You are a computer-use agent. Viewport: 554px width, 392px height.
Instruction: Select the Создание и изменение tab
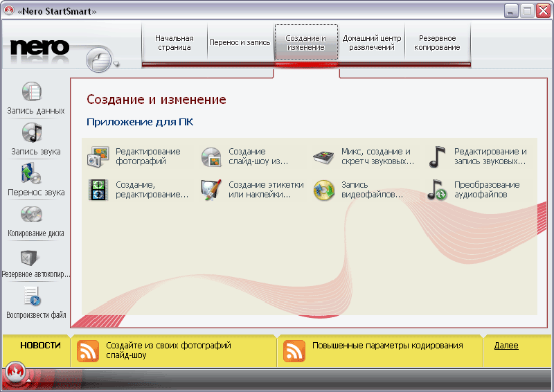pyautogui.click(x=306, y=43)
